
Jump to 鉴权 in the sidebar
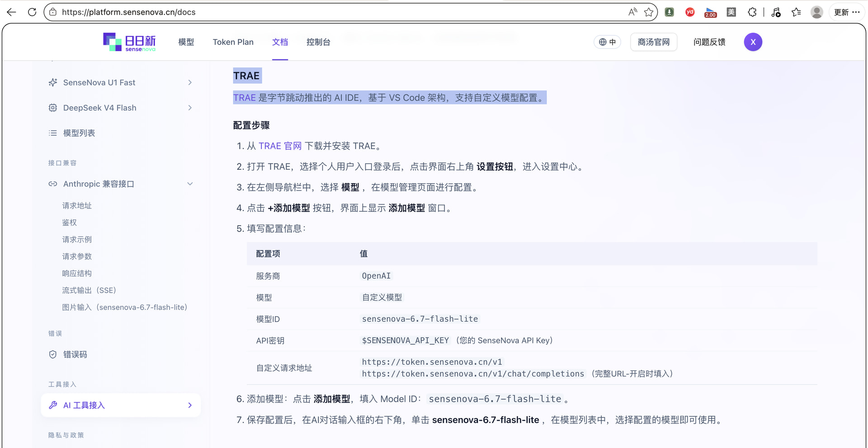[70, 223]
